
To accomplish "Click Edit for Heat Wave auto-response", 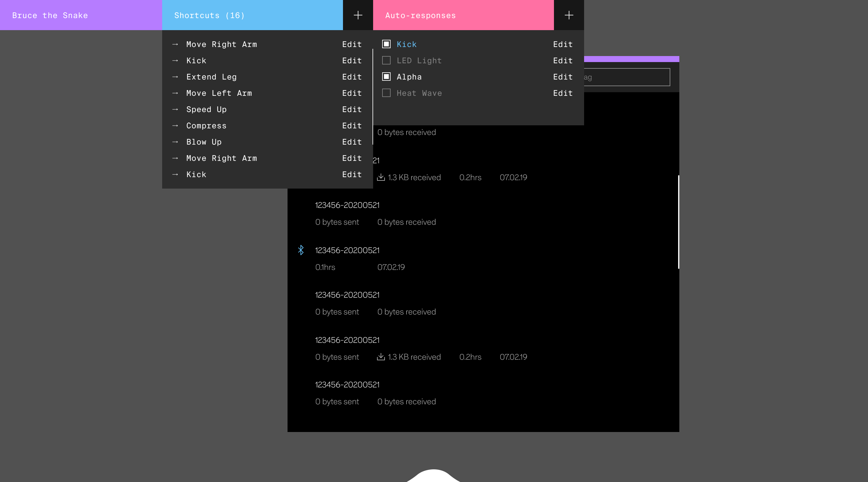I will pyautogui.click(x=563, y=93).
